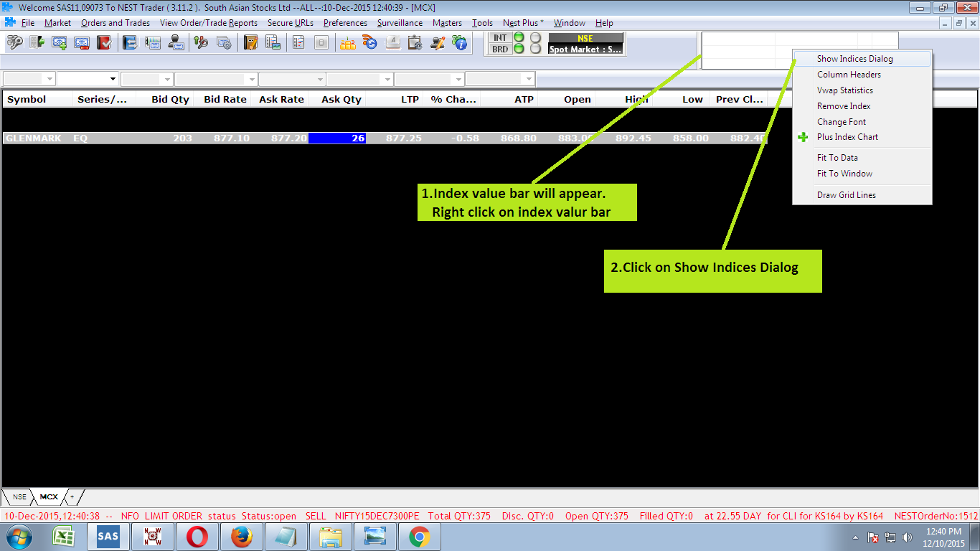The height and width of the screenshot is (551, 980).
Task: Open Excel from the taskbar
Action: click(x=65, y=537)
